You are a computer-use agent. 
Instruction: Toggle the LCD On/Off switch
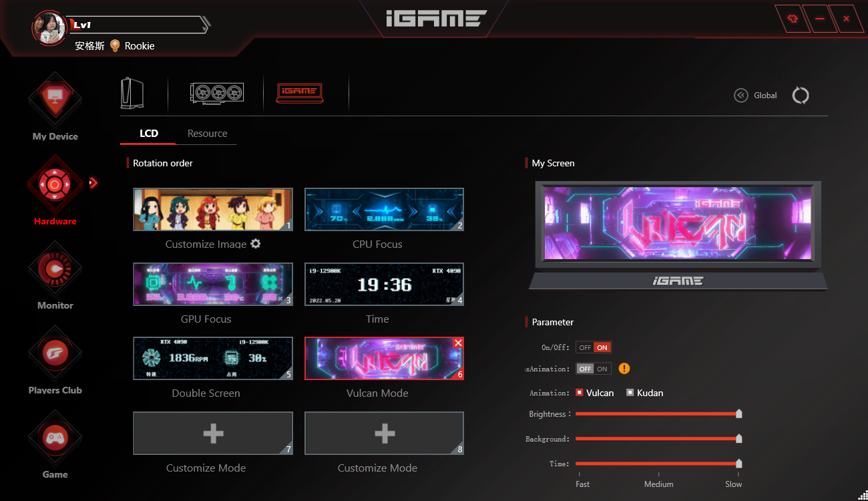pos(593,347)
